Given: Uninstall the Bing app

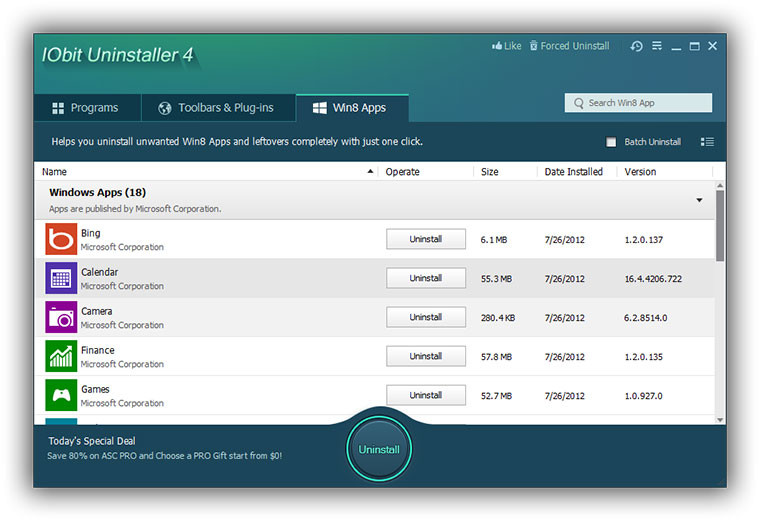Looking at the screenshot, I should coord(426,239).
